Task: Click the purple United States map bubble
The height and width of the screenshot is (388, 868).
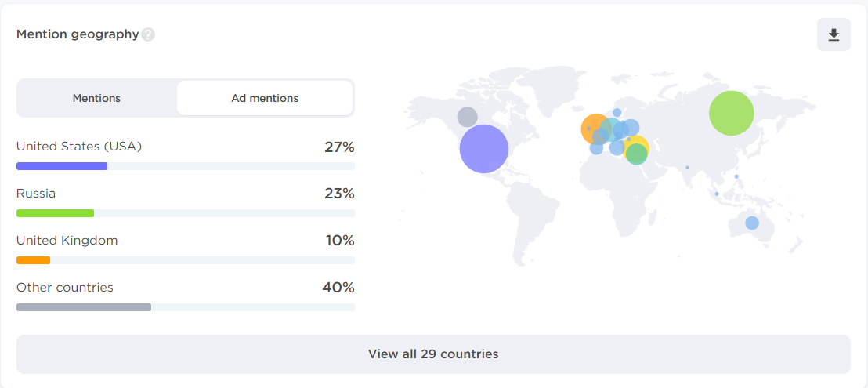Action: coord(484,149)
